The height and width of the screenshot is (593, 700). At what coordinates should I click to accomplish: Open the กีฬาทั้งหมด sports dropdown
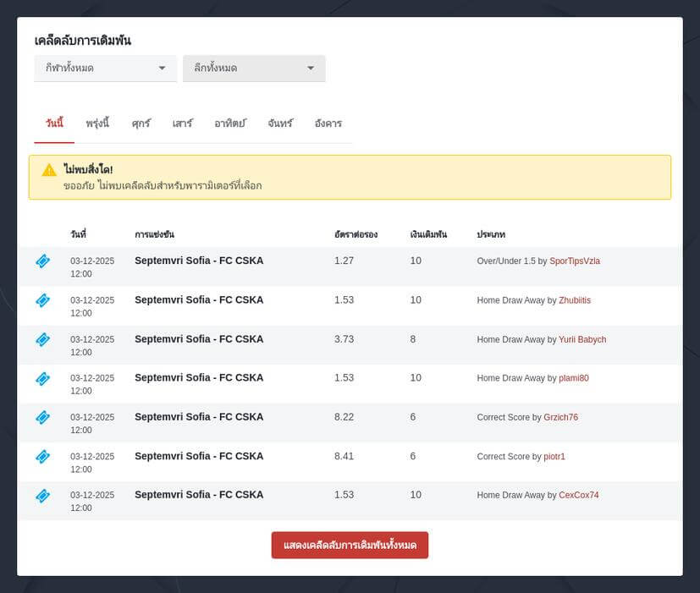[105, 69]
